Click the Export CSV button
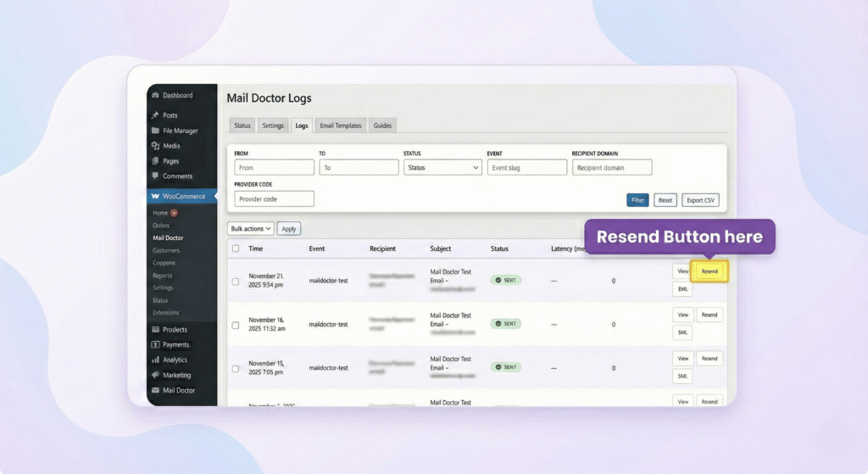The width and height of the screenshot is (868, 474). [700, 200]
